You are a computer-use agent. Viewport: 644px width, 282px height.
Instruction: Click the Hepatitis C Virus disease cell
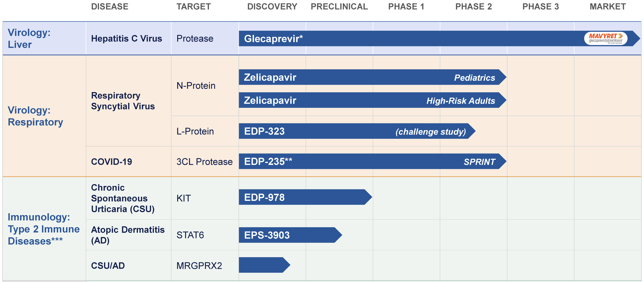127,38
